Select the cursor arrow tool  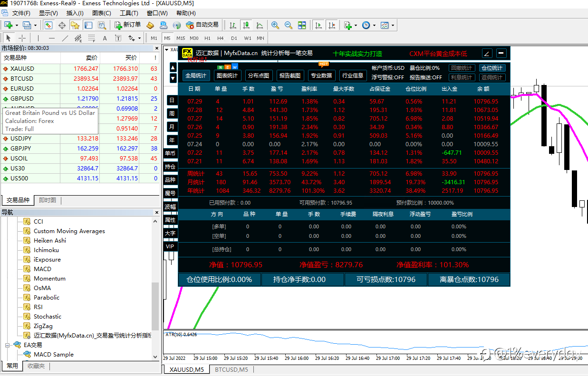[x=9, y=38]
